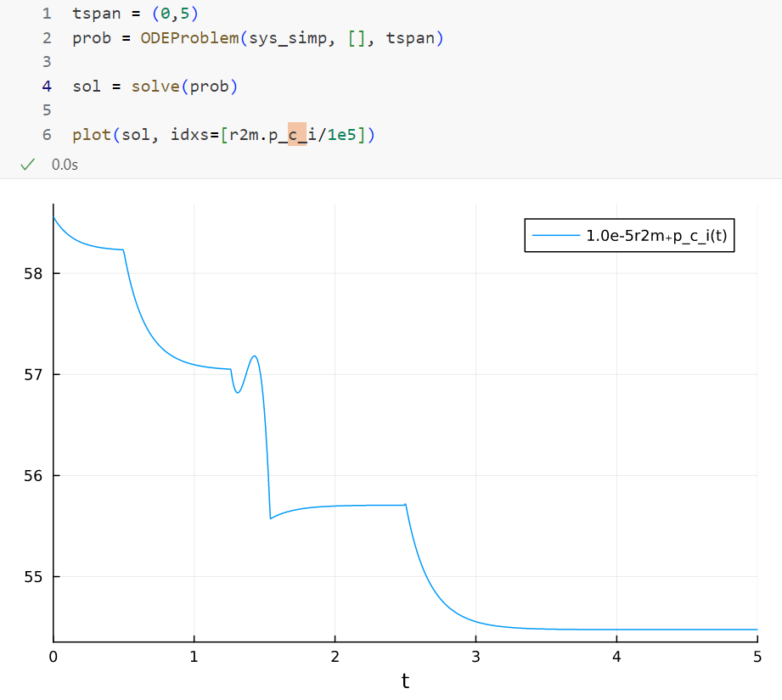
Task: Click the y-axis tick label 56
Action: (x=33, y=476)
